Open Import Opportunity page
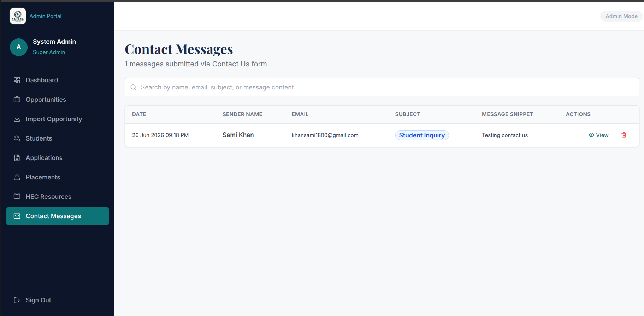Image resolution: width=644 pixels, height=316 pixels. click(58, 119)
